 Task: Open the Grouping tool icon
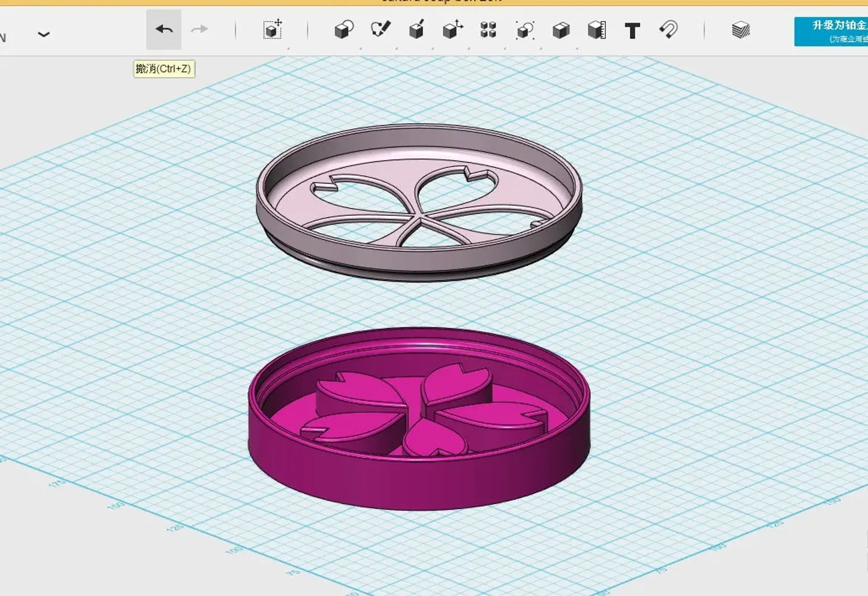525,30
